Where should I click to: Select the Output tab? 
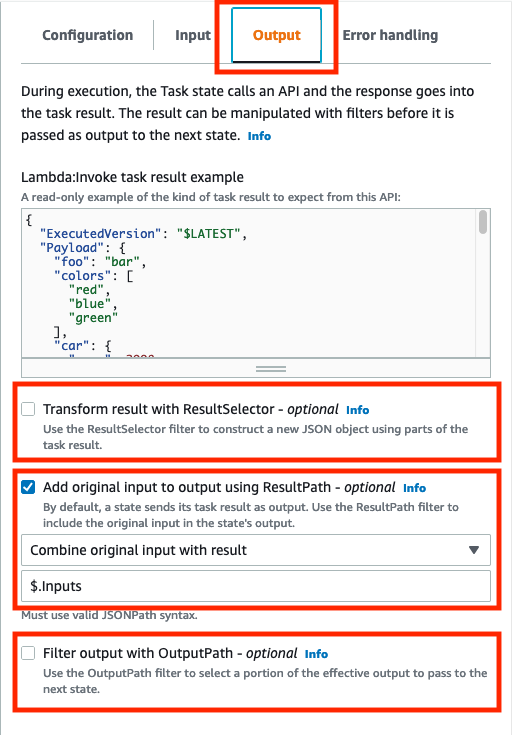pos(277,35)
